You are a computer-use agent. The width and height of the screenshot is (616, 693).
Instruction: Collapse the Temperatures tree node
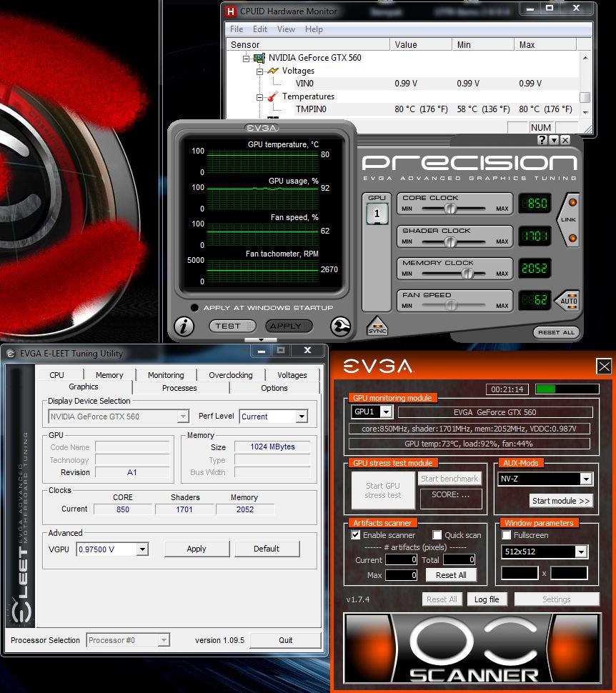click(x=260, y=96)
